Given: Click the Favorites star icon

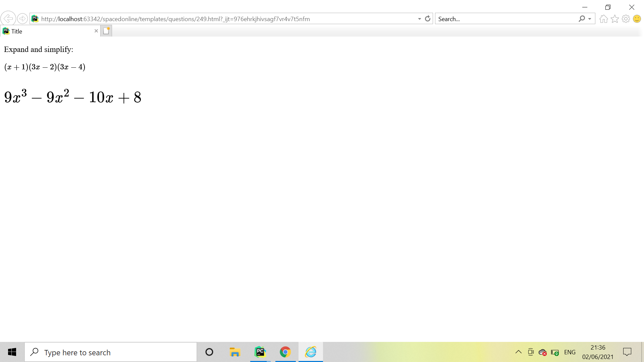Looking at the screenshot, I should [x=615, y=19].
